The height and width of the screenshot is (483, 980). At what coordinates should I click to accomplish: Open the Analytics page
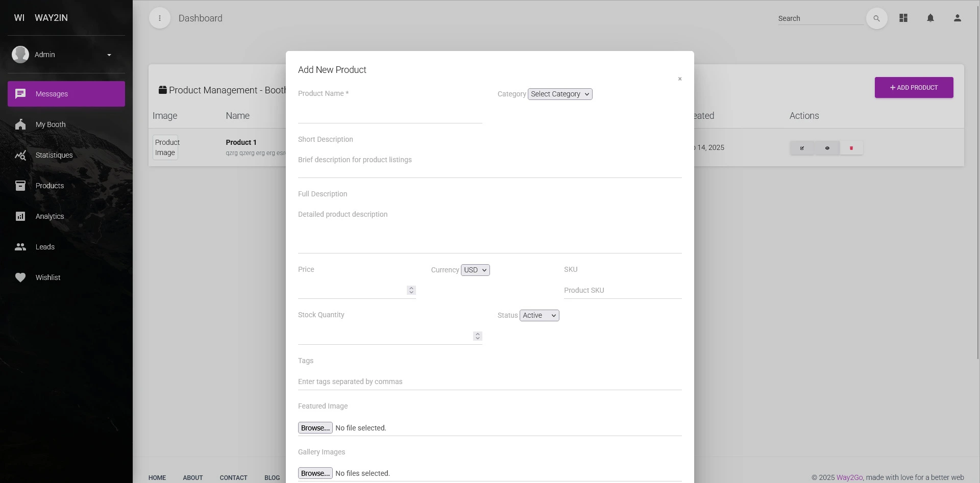click(49, 216)
